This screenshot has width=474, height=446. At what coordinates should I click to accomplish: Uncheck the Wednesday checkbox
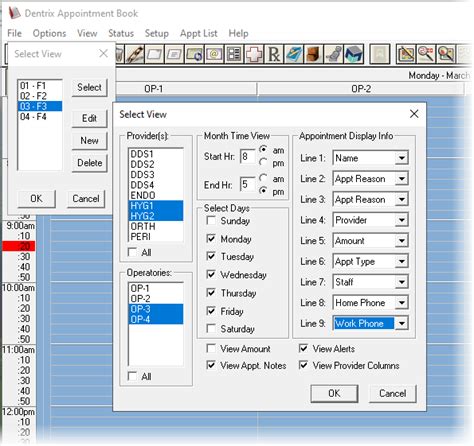(x=211, y=274)
